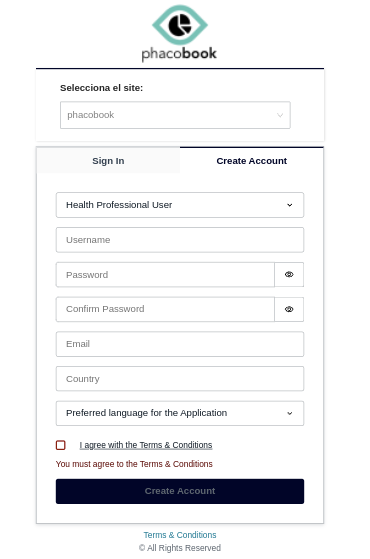
Task: Click the arrow on preferred language dropdown
Action: tap(289, 413)
